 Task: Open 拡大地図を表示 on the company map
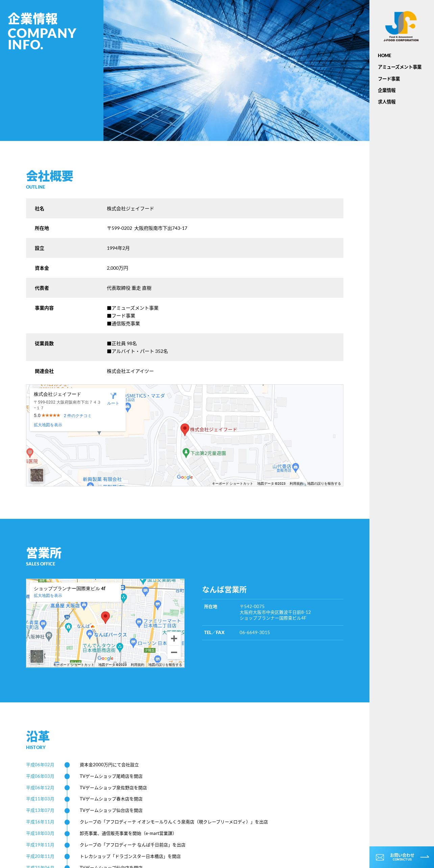pyautogui.click(x=48, y=425)
